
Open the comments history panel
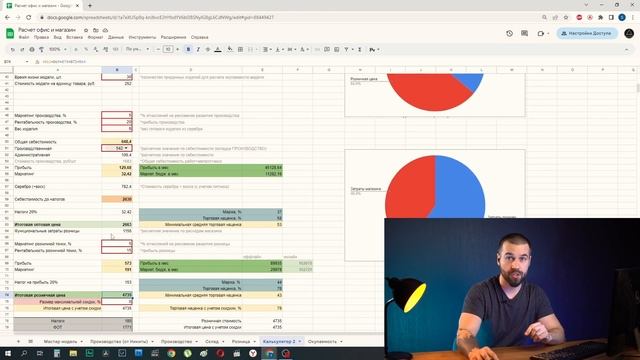pyautogui.click(x=524, y=33)
